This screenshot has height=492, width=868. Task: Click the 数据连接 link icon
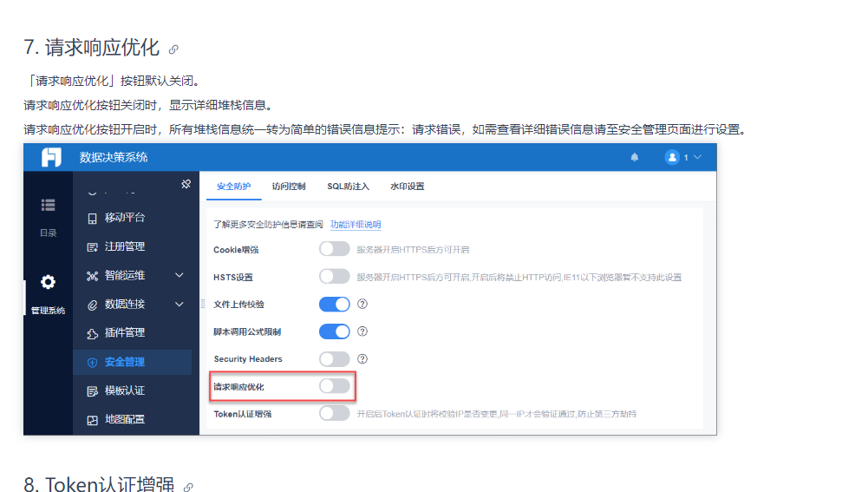93,305
